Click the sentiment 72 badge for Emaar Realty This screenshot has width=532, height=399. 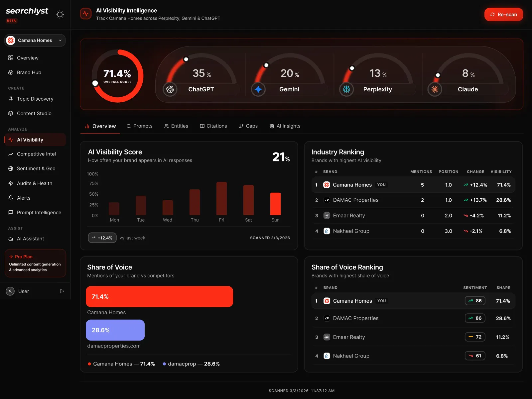click(x=475, y=337)
